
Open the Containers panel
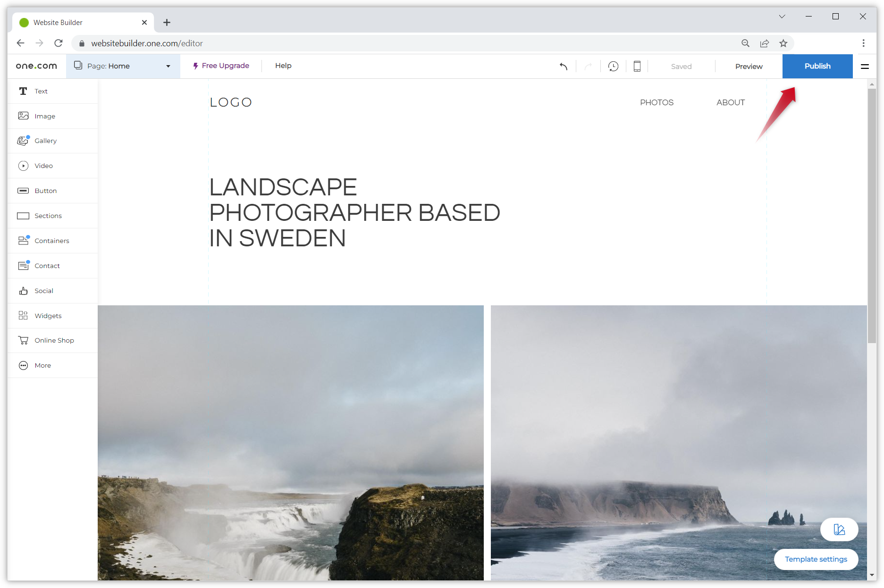[x=52, y=241]
